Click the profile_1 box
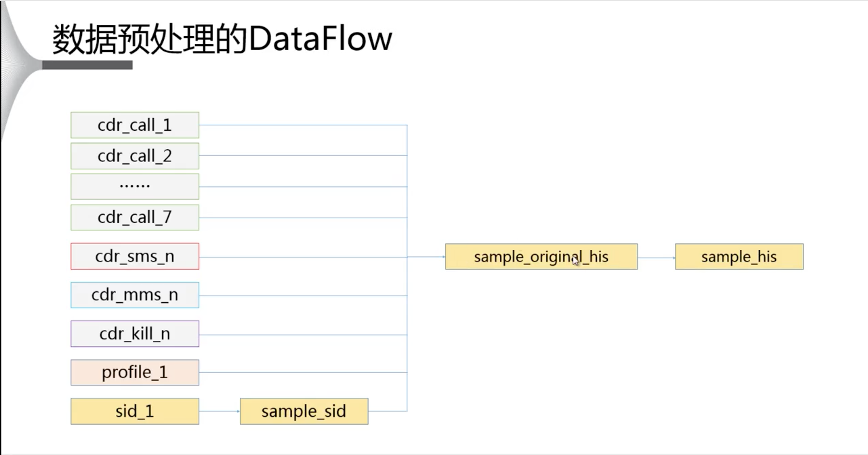The width and height of the screenshot is (868, 455). [x=135, y=373]
